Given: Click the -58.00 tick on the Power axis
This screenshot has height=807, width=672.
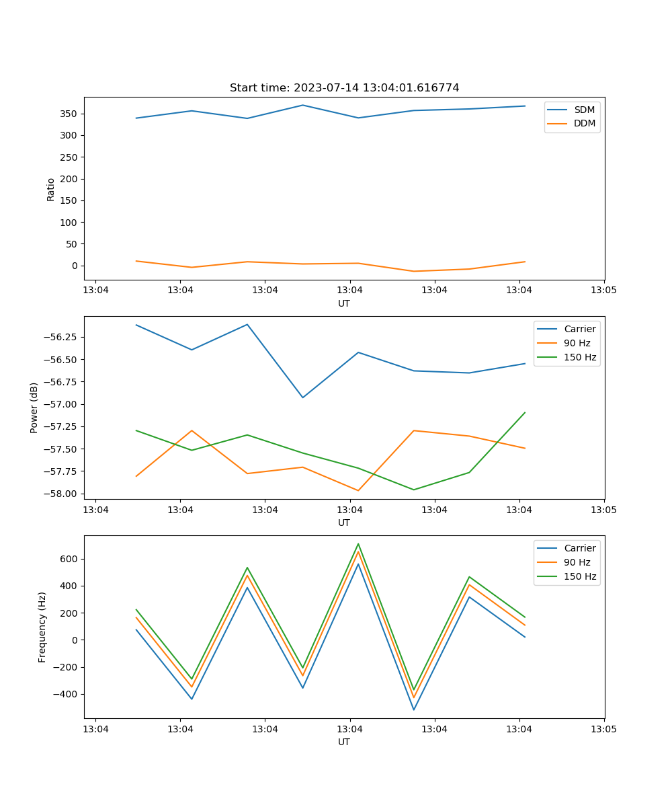Looking at the screenshot, I should (x=62, y=494).
